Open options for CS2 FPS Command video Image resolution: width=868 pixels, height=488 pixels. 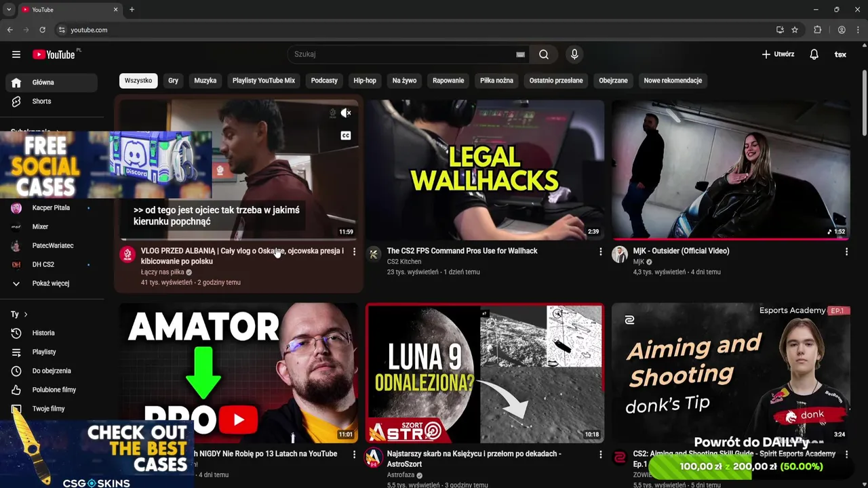click(x=600, y=251)
